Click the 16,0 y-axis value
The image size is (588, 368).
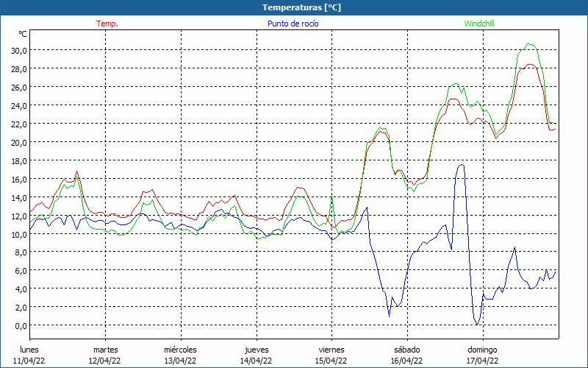pos(19,179)
